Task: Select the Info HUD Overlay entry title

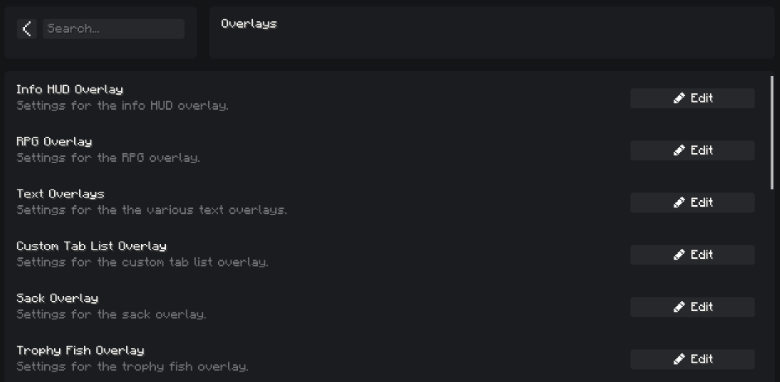Action: point(70,90)
